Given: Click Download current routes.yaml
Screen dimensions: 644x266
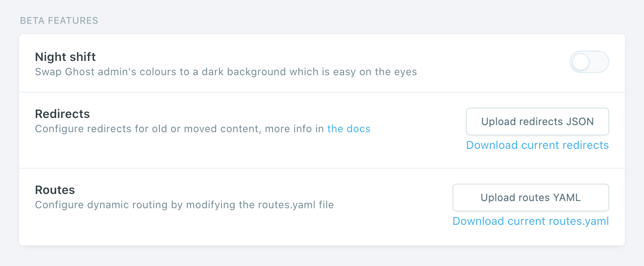Looking at the screenshot, I should [530, 221].
